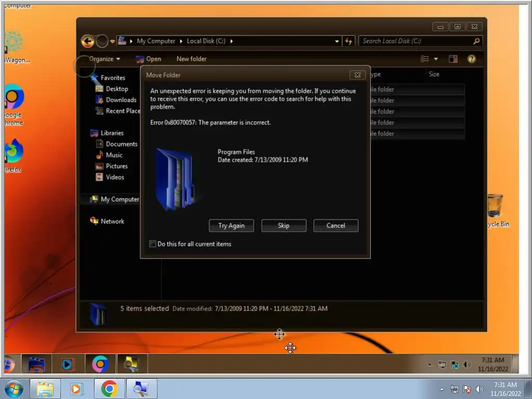This screenshot has height=399, width=532.
Task: Open the Music library
Action: [114, 155]
